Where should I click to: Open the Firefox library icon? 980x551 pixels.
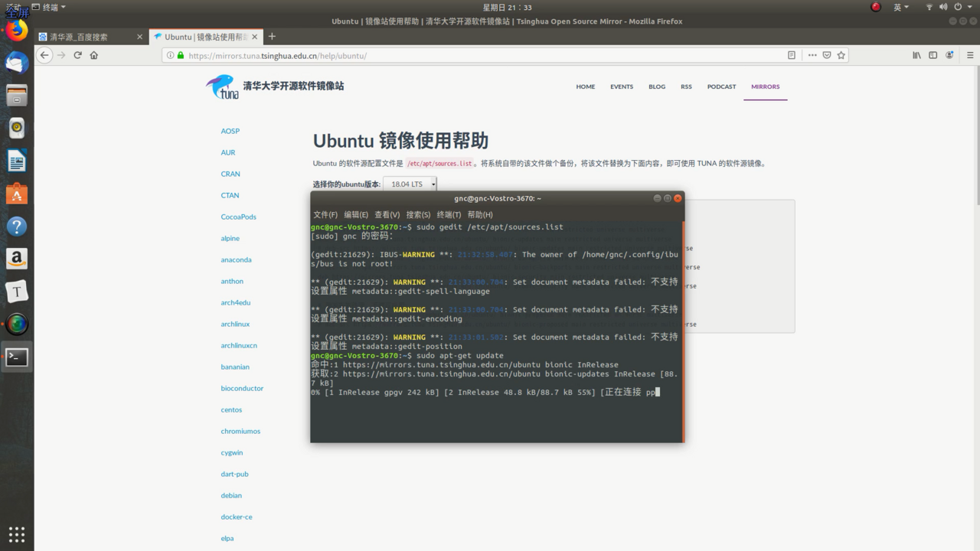click(916, 55)
